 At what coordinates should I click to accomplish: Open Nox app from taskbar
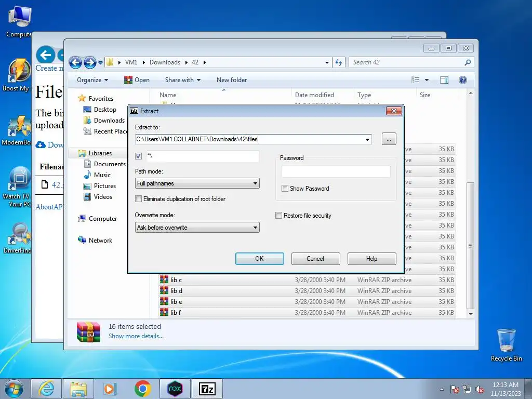pyautogui.click(x=175, y=389)
